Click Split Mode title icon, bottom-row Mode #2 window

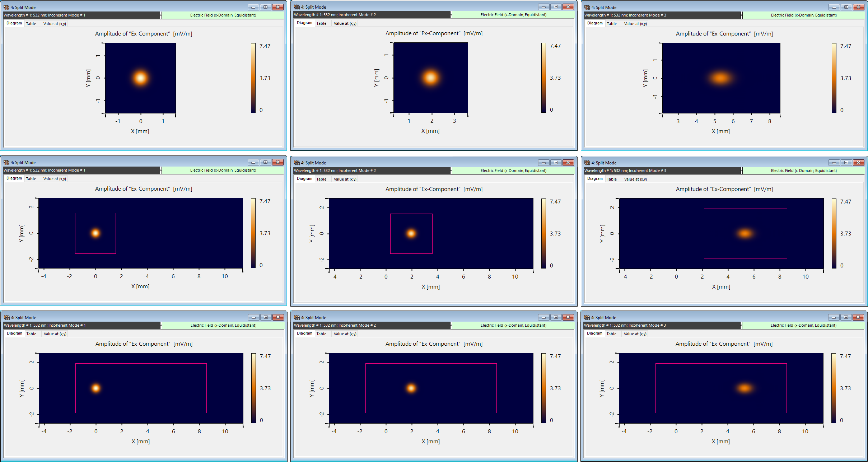[297, 317]
